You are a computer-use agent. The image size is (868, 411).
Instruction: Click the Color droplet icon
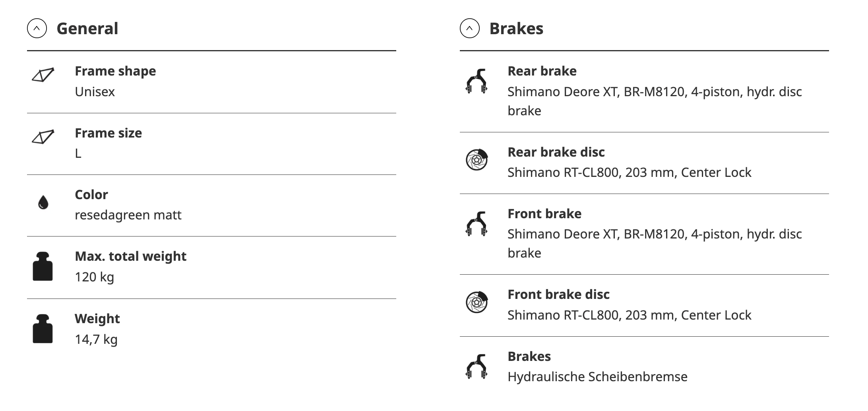[x=43, y=202]
